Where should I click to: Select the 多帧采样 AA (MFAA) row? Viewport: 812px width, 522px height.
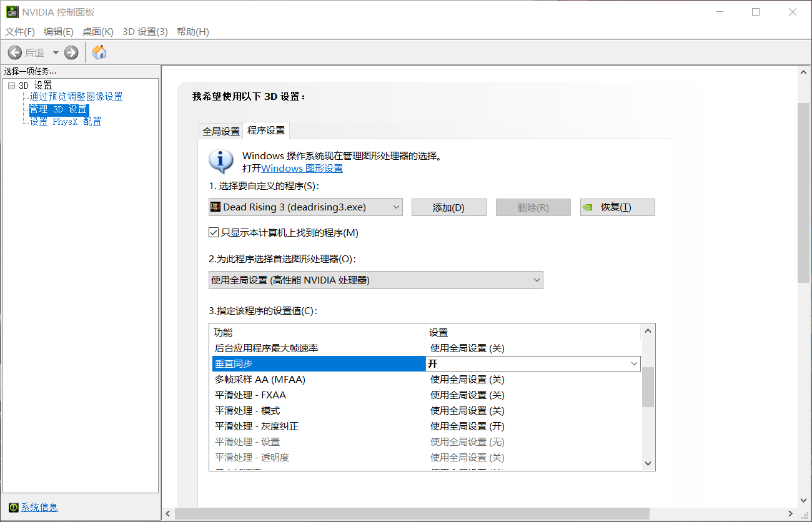pos(425,379)
